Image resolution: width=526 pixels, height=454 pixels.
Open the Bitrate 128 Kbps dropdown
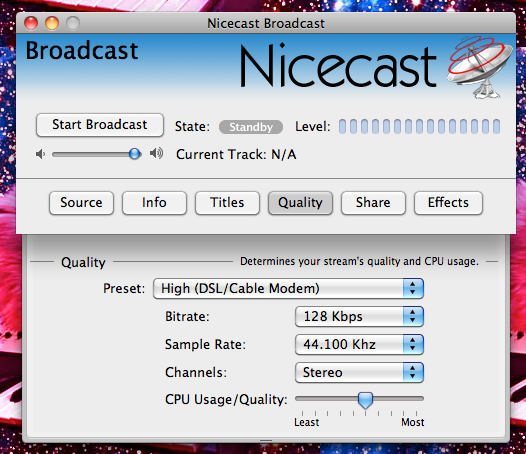(x=359, y=316)
